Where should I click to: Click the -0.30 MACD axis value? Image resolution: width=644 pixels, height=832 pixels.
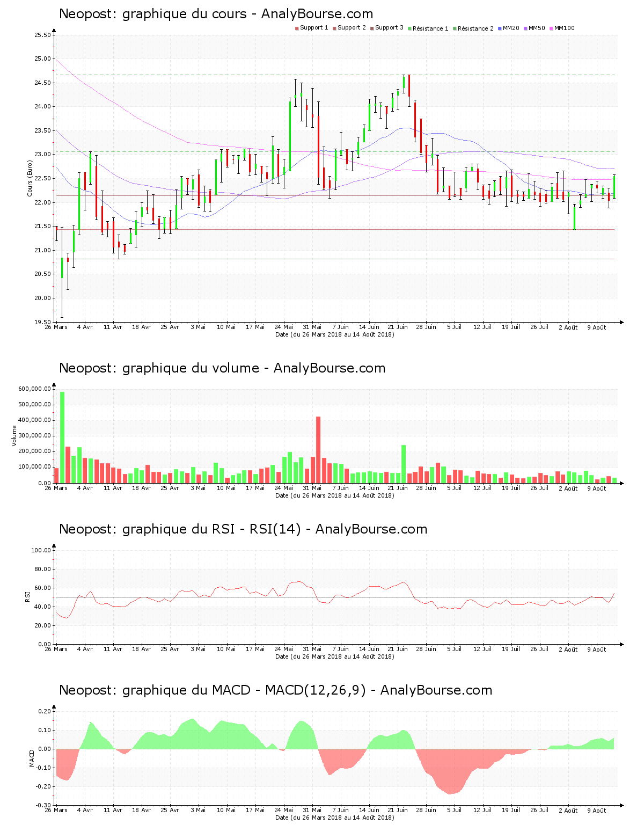(44, 806)
